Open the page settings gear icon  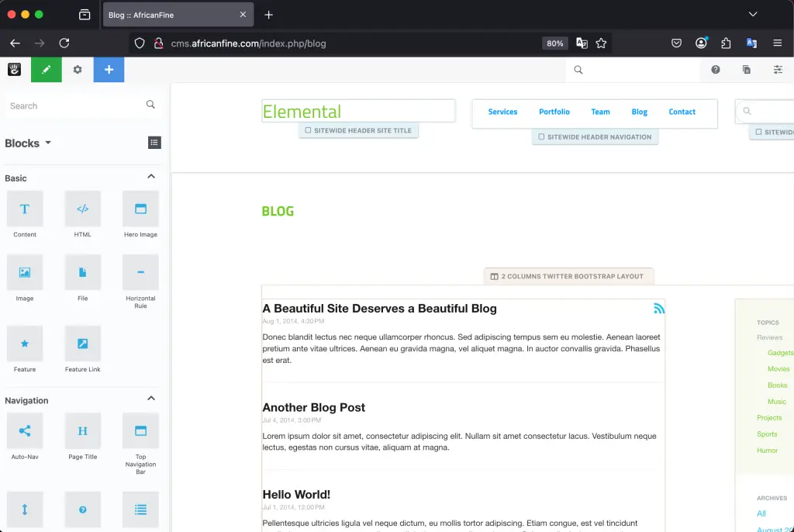pos(77,69)
